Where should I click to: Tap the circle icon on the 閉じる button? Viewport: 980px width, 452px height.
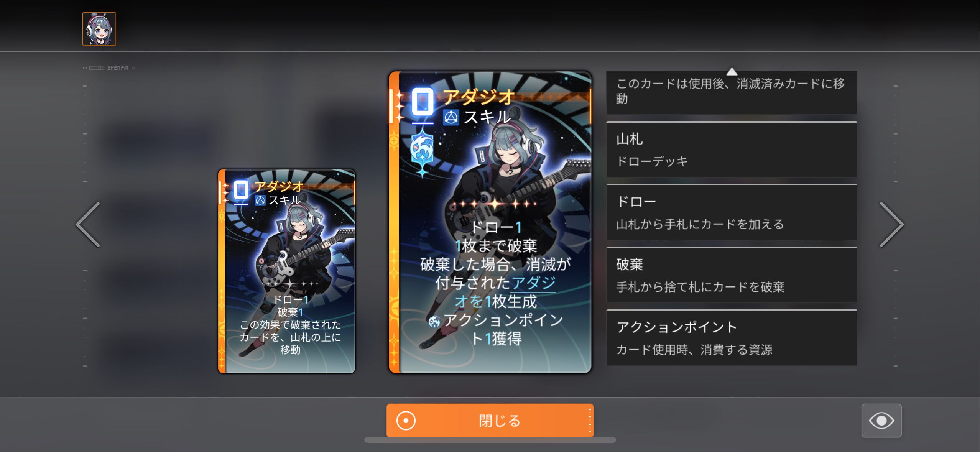coord(406,421)
